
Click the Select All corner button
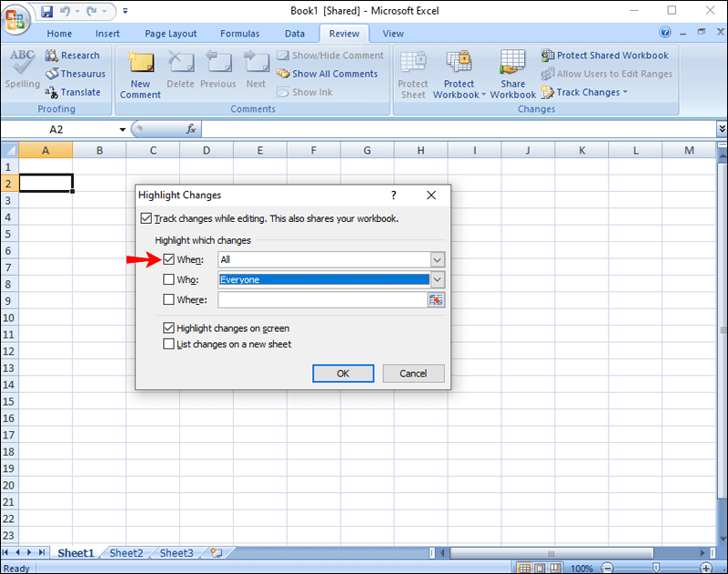pos(9,150)
